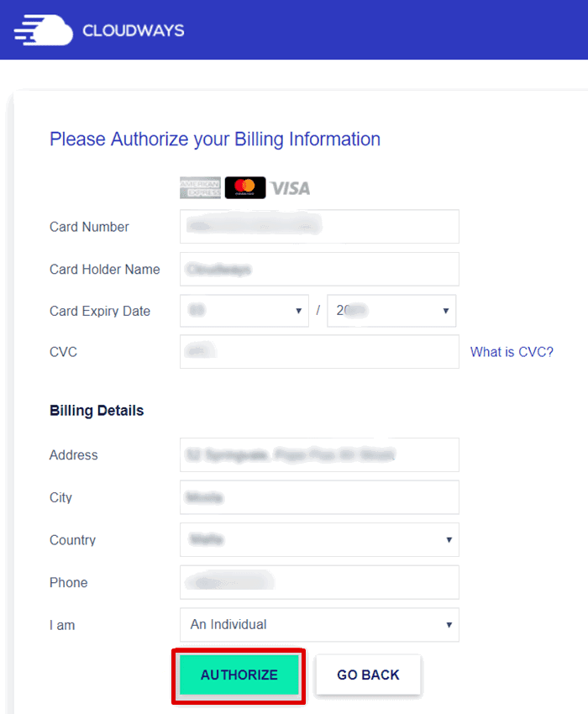This screenshot has height=714, width=588.
Task: Expand the Country dropdown list
Action: point(319,539)
